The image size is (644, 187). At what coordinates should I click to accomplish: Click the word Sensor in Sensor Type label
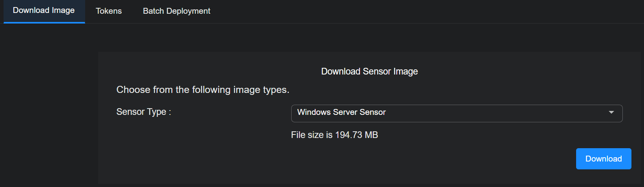tap(130, 112)
